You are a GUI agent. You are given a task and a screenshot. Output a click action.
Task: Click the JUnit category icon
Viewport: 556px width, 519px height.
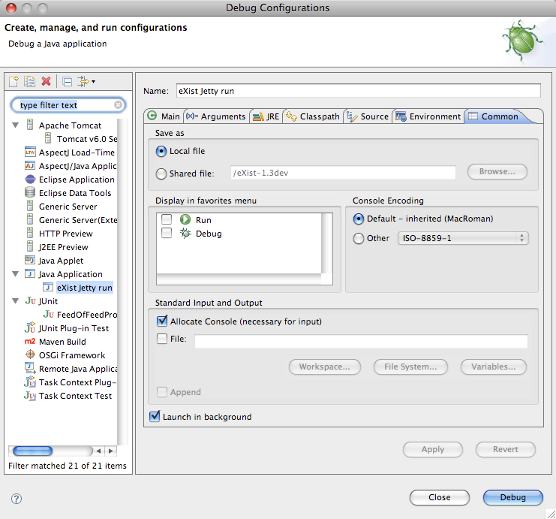point(30,301)
